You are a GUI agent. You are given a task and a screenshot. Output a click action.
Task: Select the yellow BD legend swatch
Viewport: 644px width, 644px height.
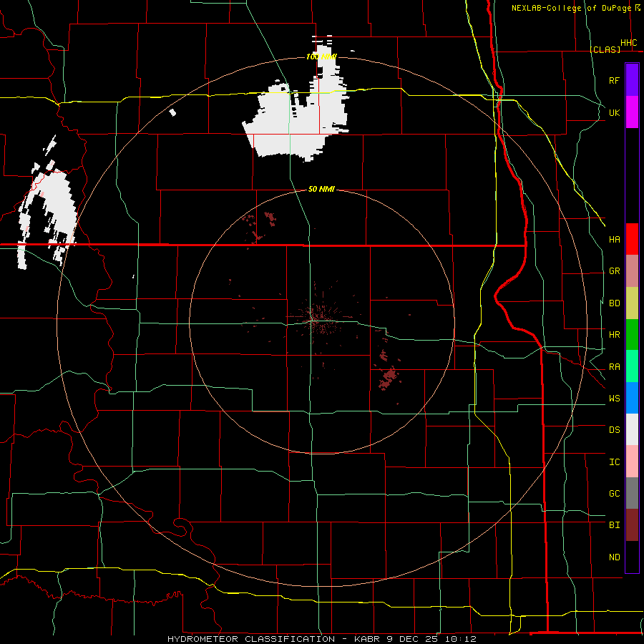click(632, 303)
